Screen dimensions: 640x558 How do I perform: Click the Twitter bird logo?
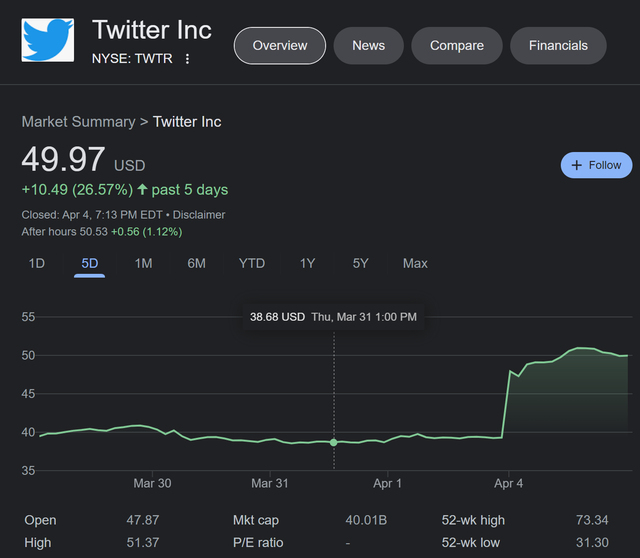(48, 40)
